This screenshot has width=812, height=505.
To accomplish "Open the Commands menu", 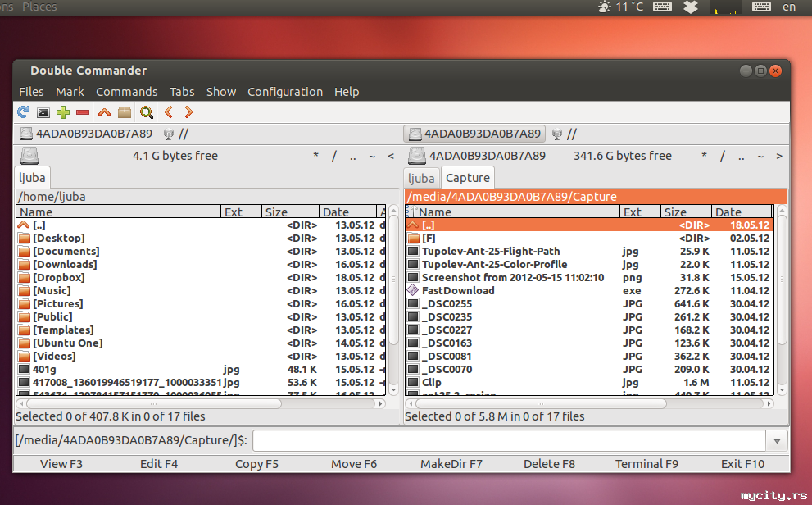I will 126,92.
